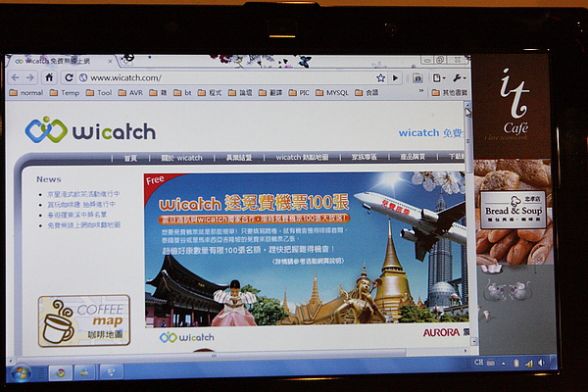Viewport: 588px width, 392px height.
Task: Open the 產品購買 navigation item
Action: pos(413,157)
